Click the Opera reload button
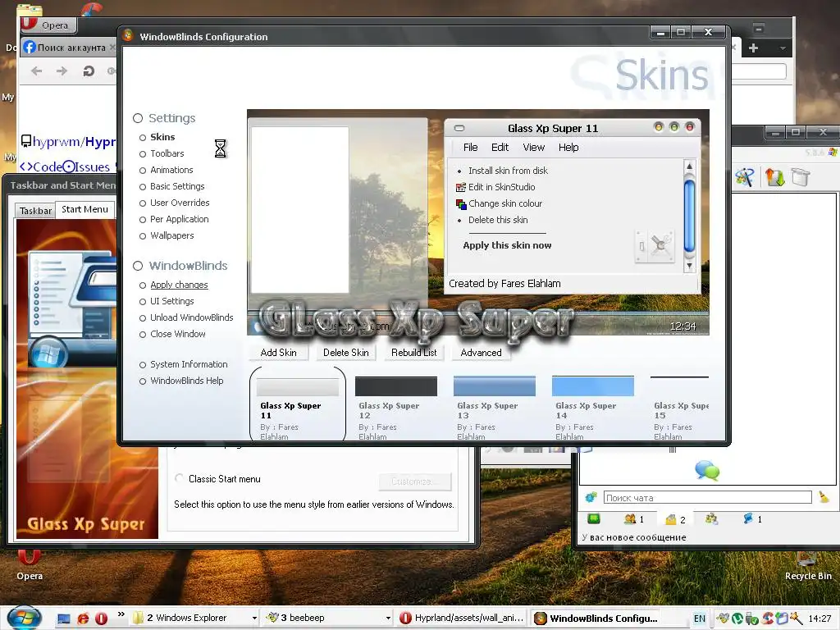This screenshot has width=840, height=630. click(x=89, y=71)
